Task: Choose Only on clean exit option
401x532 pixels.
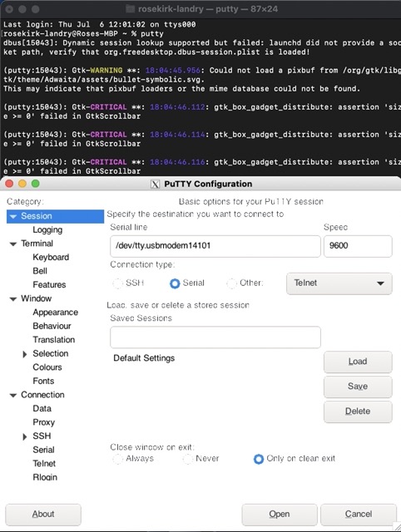Action: [259, 459]
